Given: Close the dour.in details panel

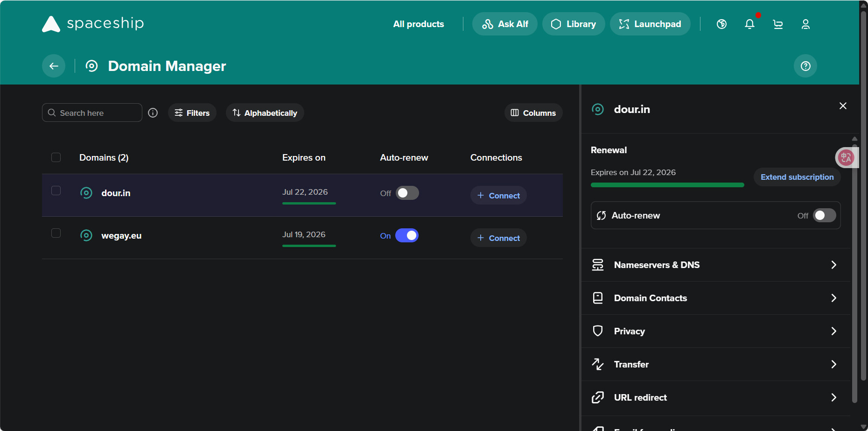Looking at the screenshot, I should [843, 106].
